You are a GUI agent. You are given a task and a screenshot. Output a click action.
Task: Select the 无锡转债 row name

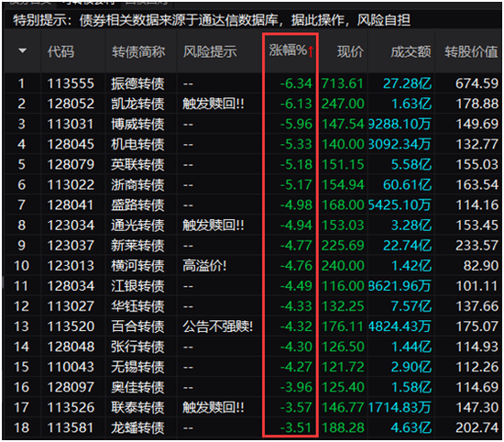point(137,368)
